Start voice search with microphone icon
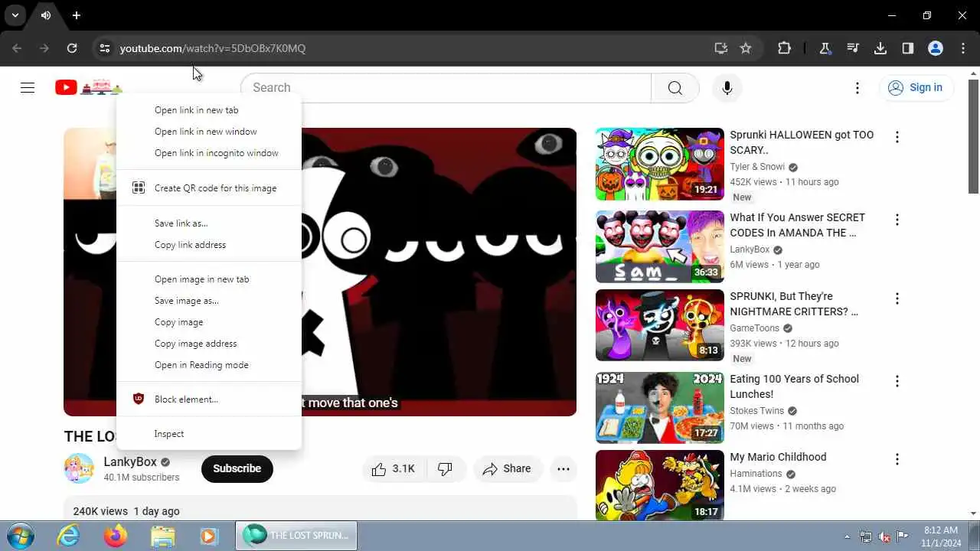This screenshot has height=551, width=980. coord(727,88)
